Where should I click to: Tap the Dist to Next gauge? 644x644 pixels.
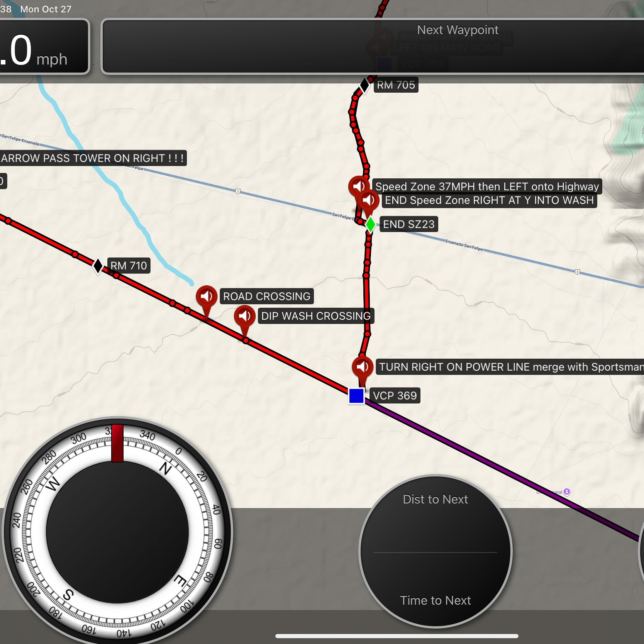(435, 517)
